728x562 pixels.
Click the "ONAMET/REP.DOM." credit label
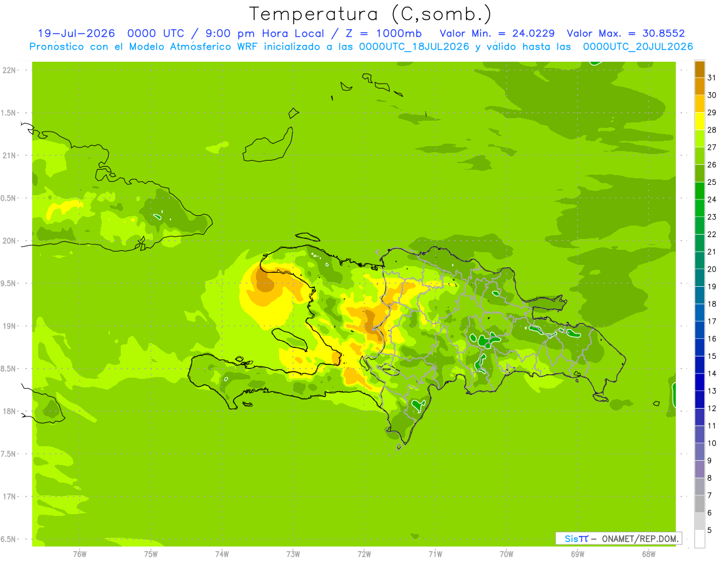point(640,538)
